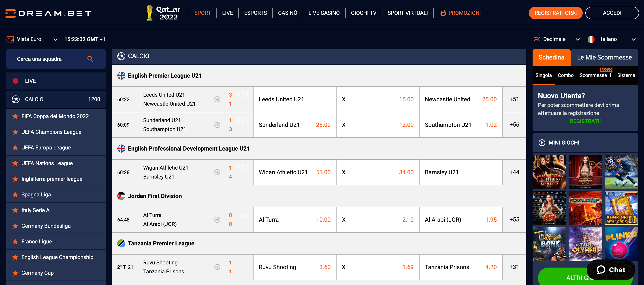Expand more markets +44 for Wigan match
The height and width of the screenshot is (285, 644).
[514, 172]
